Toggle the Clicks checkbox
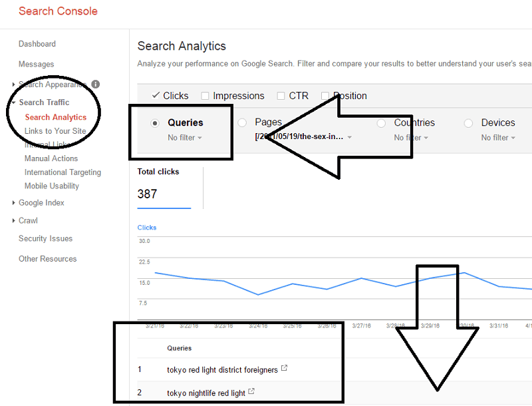Screen dimensions: 532x406 (156, 95)
